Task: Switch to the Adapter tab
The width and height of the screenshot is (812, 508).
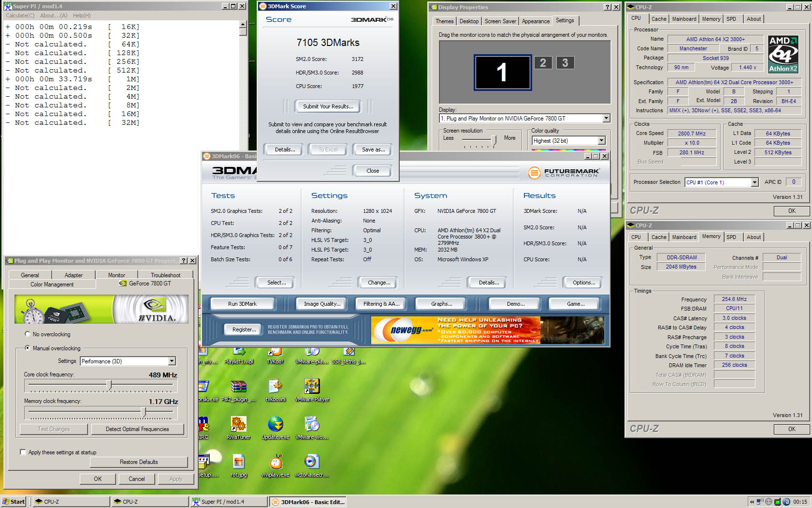Action: pyautogui.click(x=73, y=275)
